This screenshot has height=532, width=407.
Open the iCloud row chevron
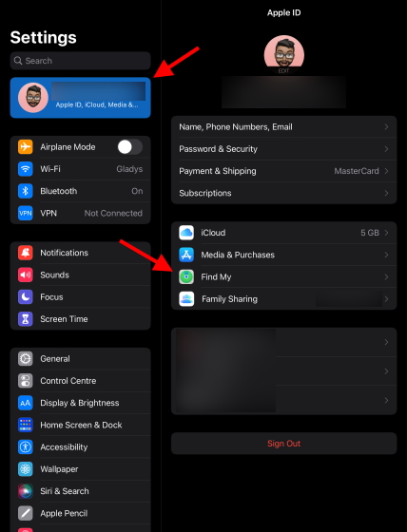coord(386,233)
